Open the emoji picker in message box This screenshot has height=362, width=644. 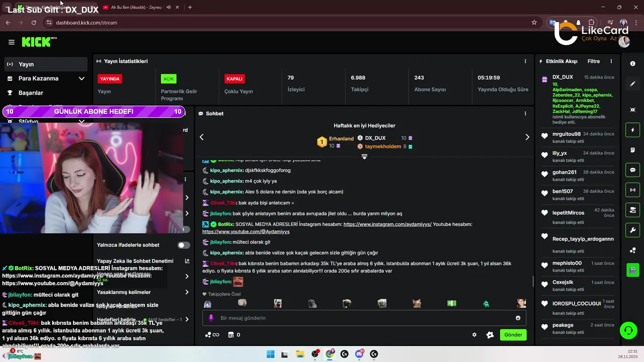518,318
